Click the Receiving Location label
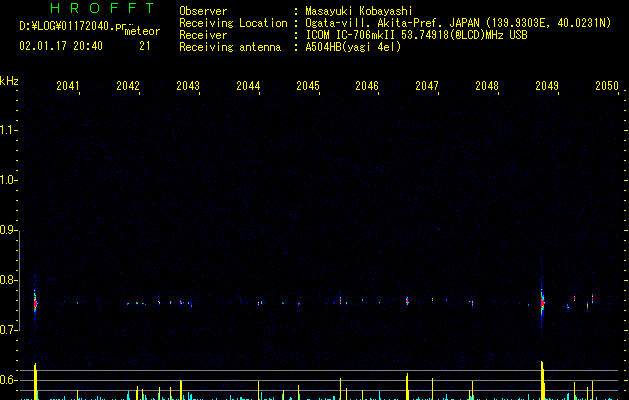The height and width of the screenshot is (400, 629). tap(233, 23)
